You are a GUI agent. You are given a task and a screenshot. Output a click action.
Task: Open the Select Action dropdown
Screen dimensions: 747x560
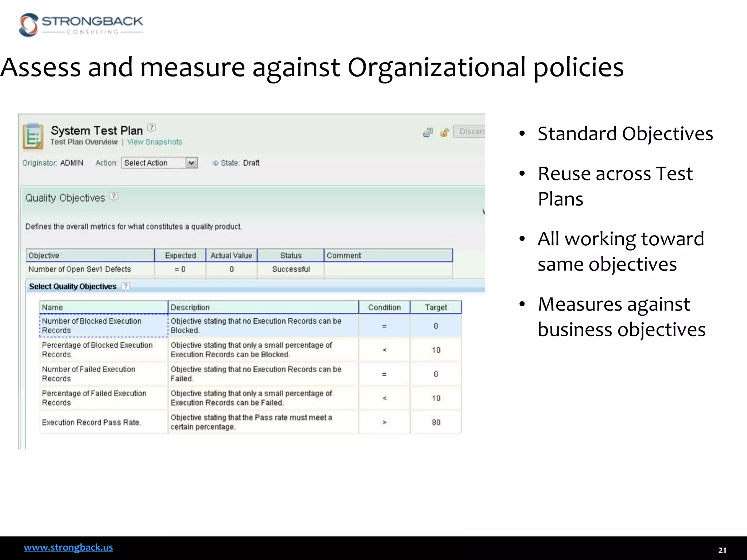[160, 163]
